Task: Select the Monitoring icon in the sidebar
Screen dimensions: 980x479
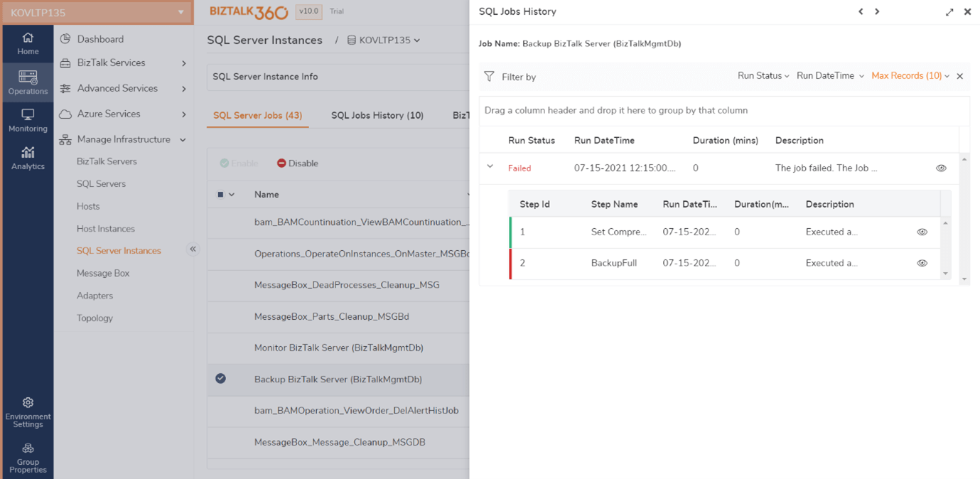Action: 28,119
